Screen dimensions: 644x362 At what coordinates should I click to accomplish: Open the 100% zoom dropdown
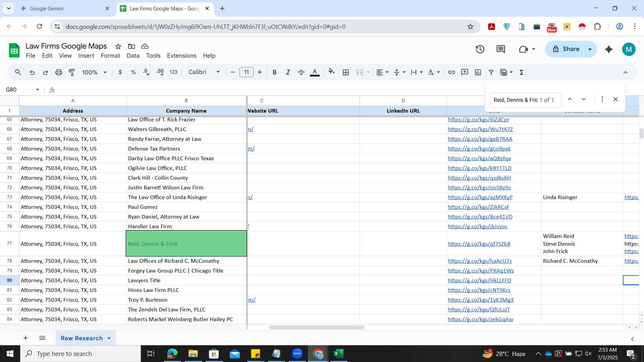point(94,72)
